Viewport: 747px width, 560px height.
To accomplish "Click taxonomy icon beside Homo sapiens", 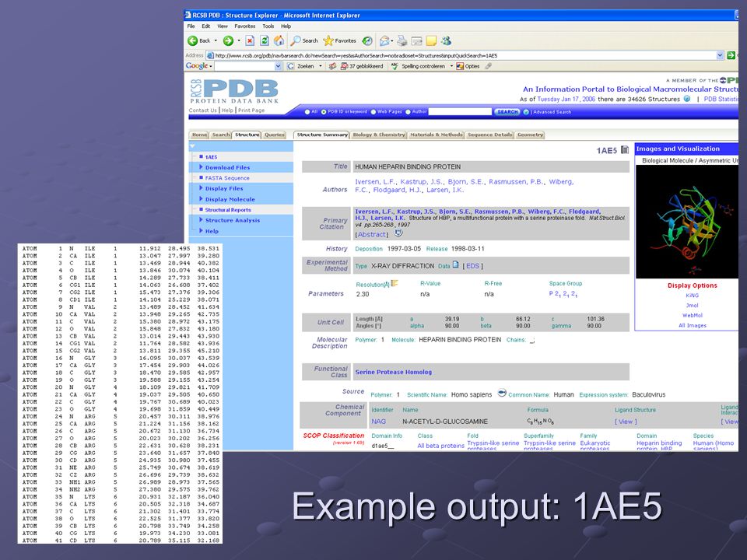I will (x=502, y=394).
